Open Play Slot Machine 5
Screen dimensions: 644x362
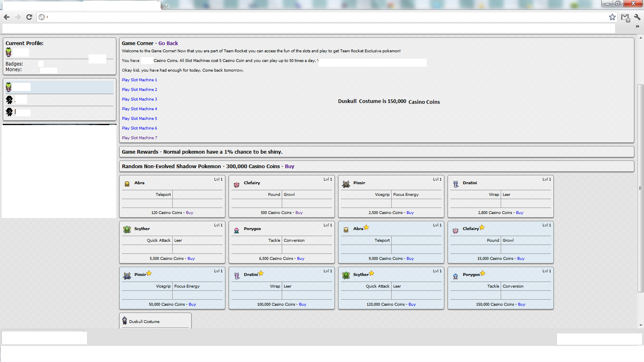[x=140, y=119]
